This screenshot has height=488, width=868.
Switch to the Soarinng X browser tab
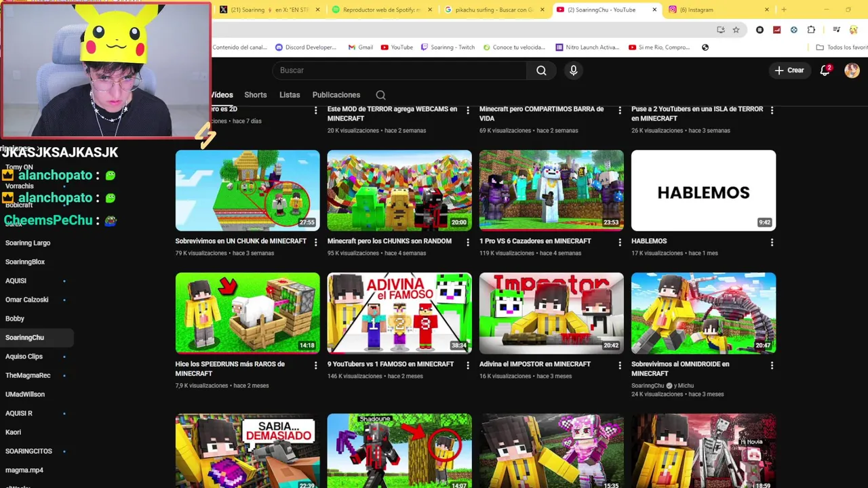tap(270, 9)
